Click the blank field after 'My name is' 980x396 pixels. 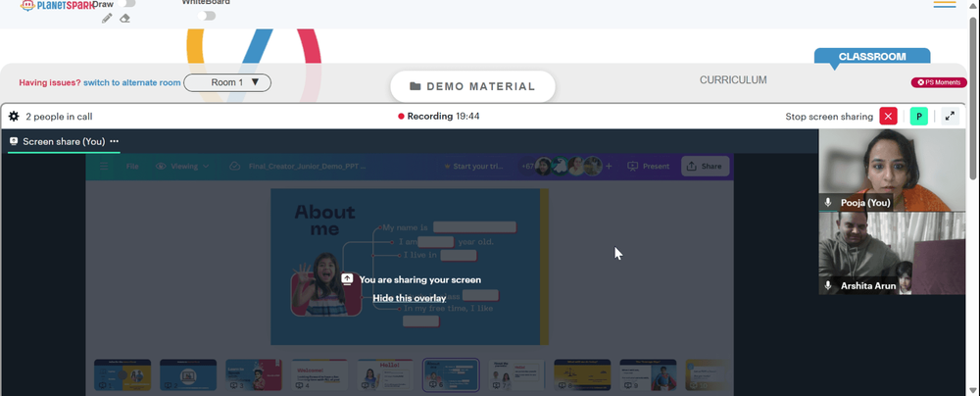pyautogui.click(x=474, y=227)
